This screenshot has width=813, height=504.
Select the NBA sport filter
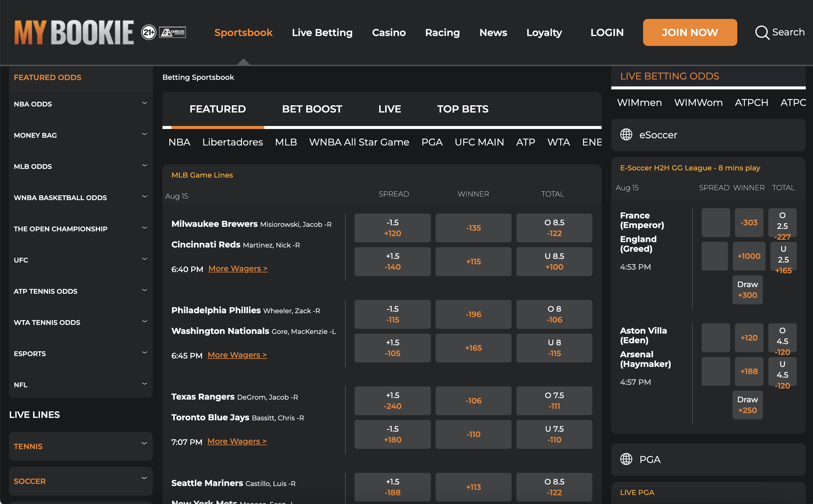point(180,142)
